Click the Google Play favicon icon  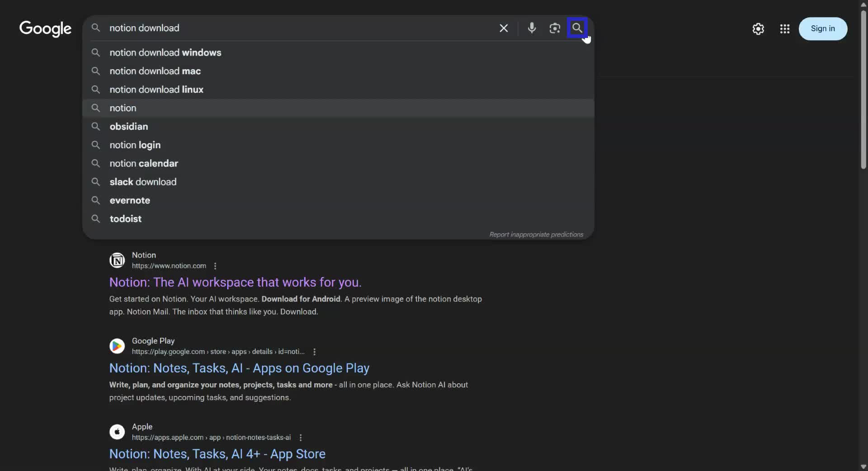117,346
